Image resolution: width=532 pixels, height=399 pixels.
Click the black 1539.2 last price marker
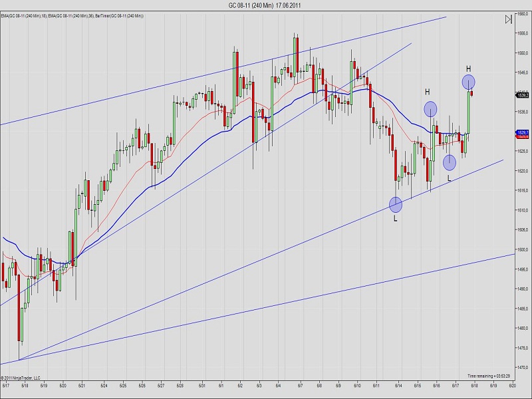click(522, 95)
